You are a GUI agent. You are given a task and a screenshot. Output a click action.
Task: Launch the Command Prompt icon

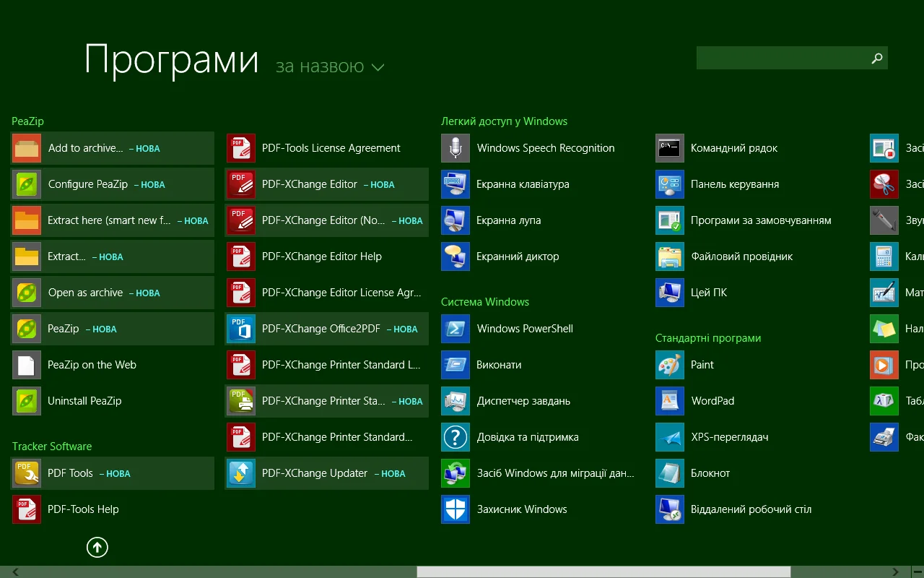pos(669,148)
